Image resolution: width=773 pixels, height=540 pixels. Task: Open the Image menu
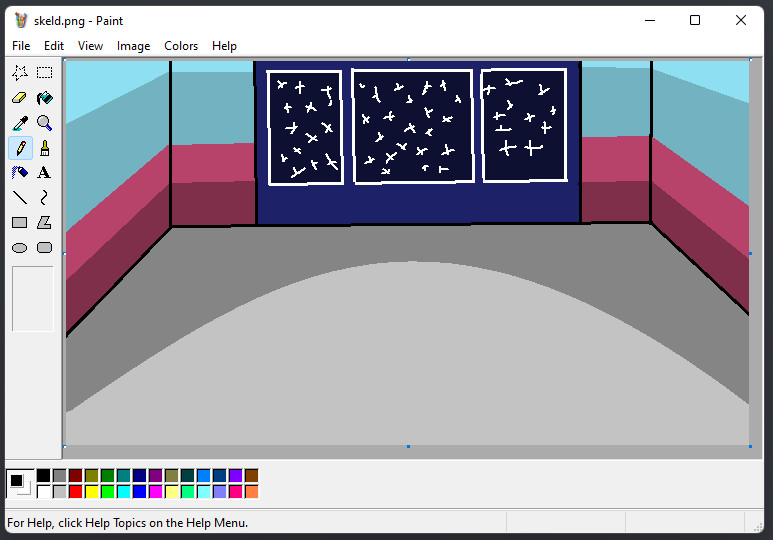point(133,46)
